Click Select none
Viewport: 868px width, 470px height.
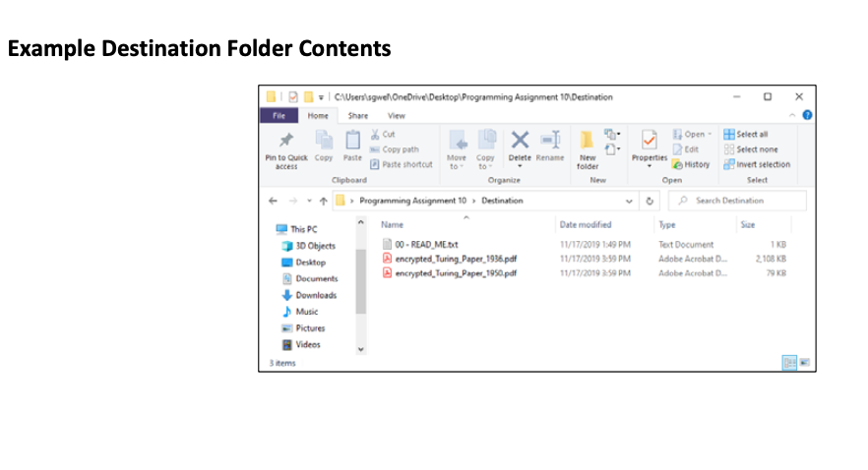coord(751,149)
